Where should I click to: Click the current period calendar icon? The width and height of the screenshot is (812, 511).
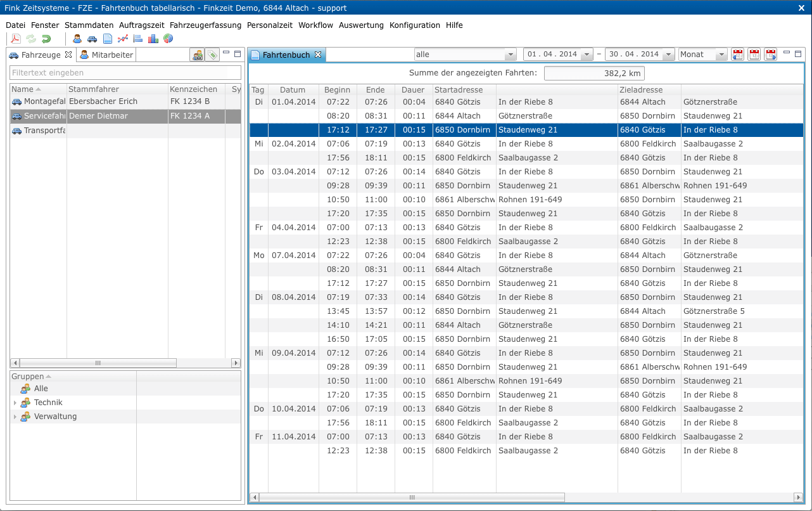point(754,55)
